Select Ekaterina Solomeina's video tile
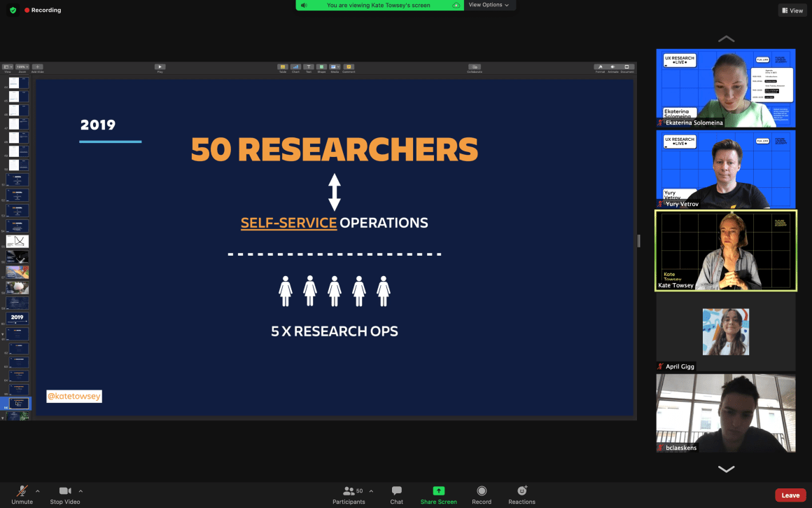The image size is (812, 508). pos(725,88)
